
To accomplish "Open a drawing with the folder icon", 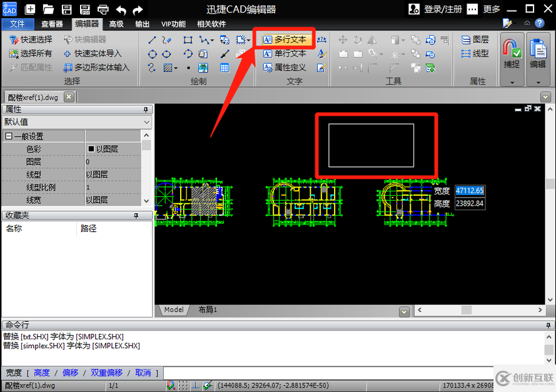I will pyautogui.click(x=48, y=9).
